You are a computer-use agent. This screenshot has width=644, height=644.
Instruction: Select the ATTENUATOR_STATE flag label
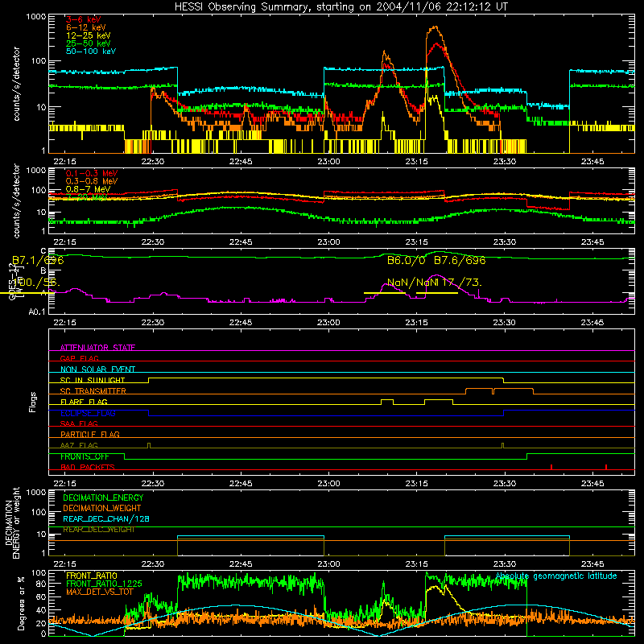97,348
